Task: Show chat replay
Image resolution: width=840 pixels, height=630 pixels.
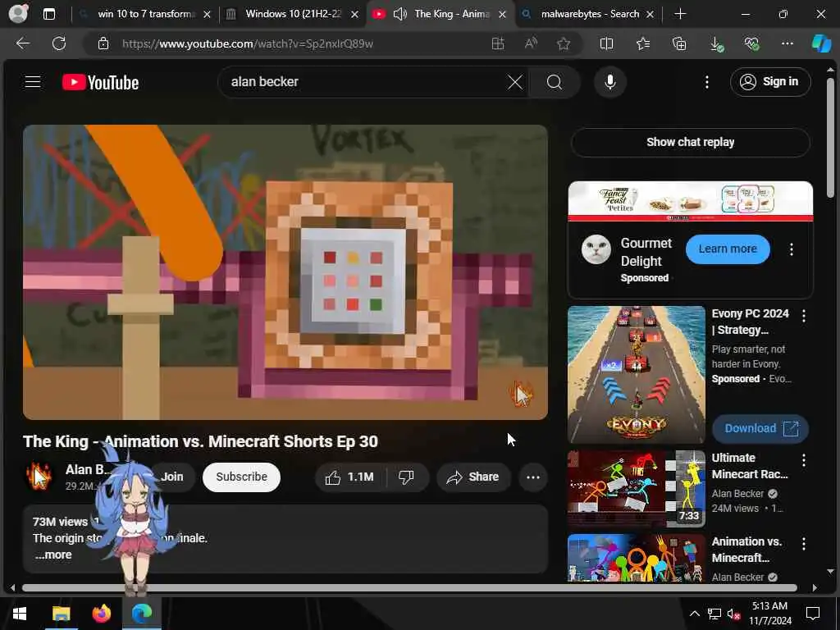Action: coord(690,142)
